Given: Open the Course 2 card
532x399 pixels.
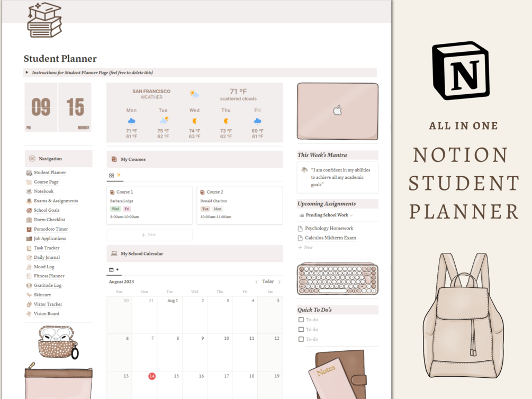Looking at the screenshot, I should click(240, 205).
